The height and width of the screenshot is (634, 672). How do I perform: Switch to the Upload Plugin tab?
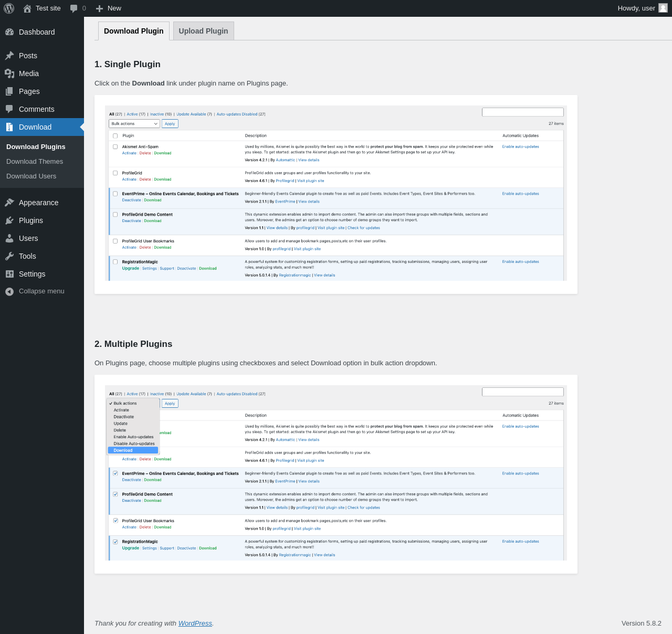(x=203, y=31)
